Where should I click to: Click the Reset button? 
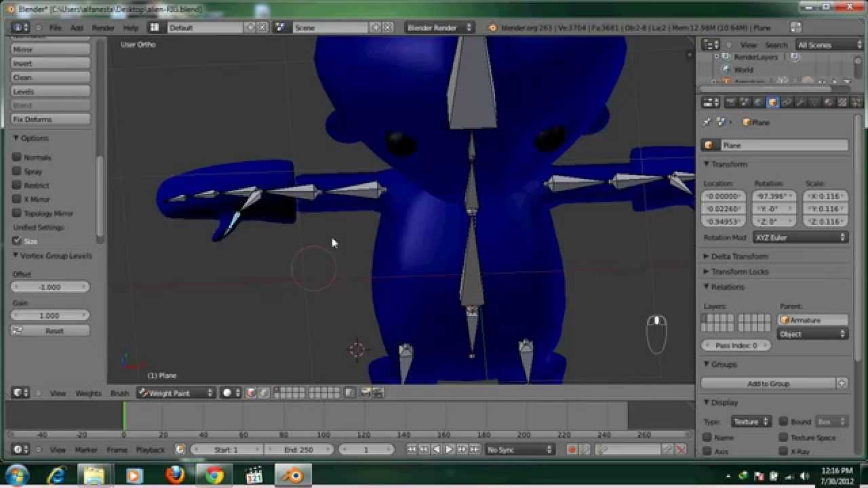tap(51, 331)
